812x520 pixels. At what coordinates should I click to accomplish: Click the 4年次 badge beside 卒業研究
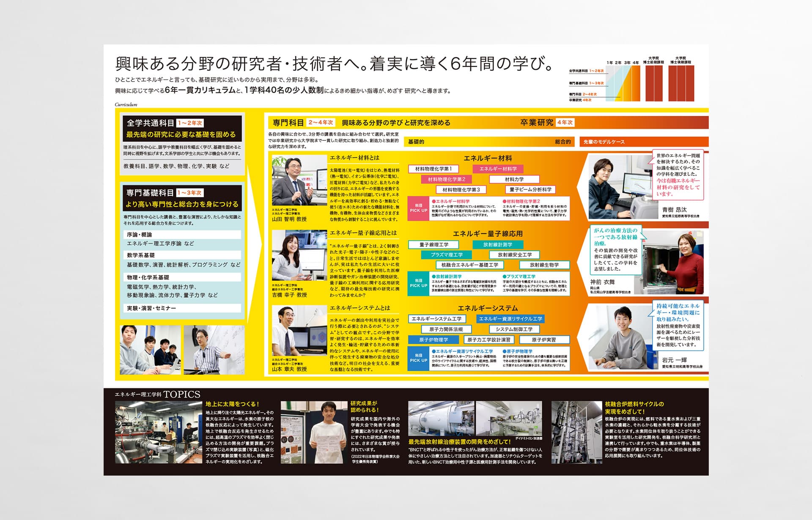point(565,123)
